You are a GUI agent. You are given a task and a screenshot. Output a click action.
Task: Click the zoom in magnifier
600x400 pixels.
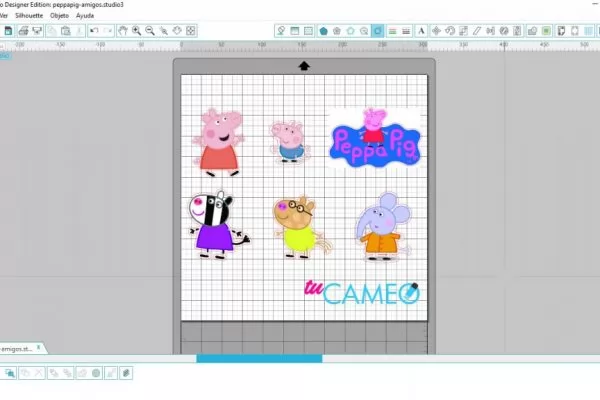coord(136,31)
